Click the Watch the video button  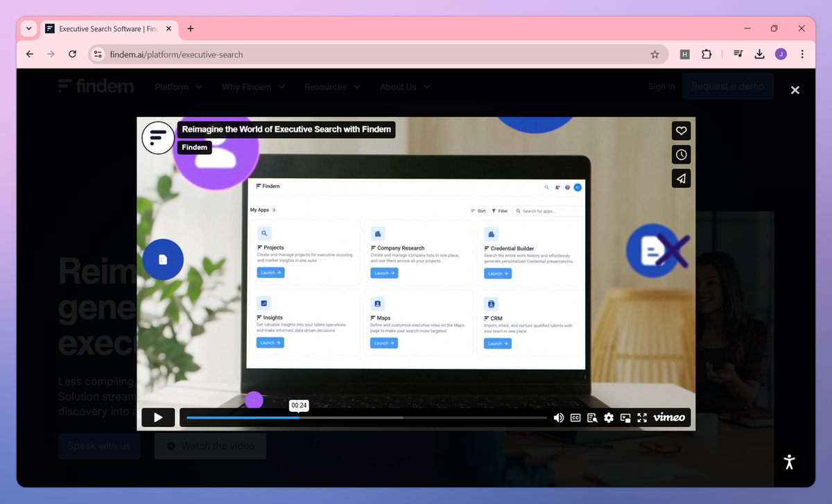210,446
